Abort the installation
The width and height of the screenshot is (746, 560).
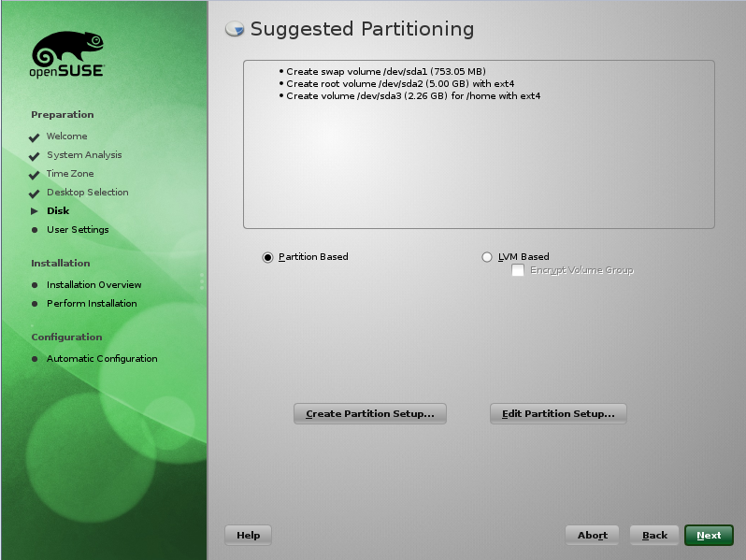tap(593, 536)
